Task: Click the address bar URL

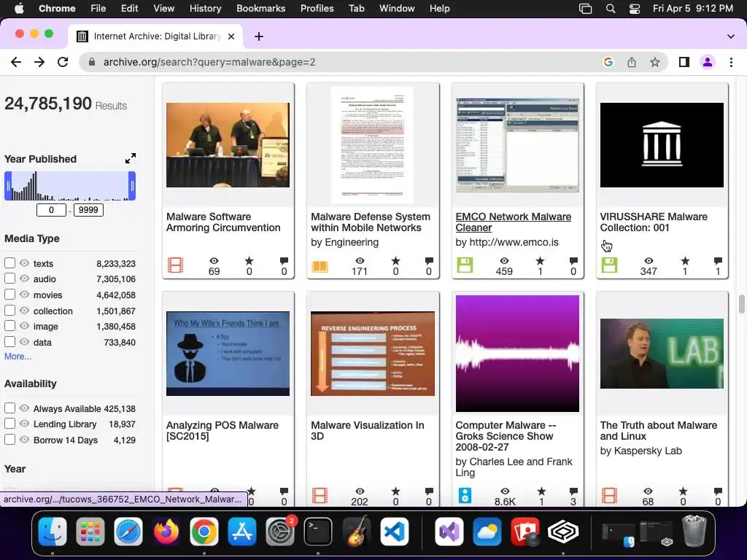Action: [209, 62]
